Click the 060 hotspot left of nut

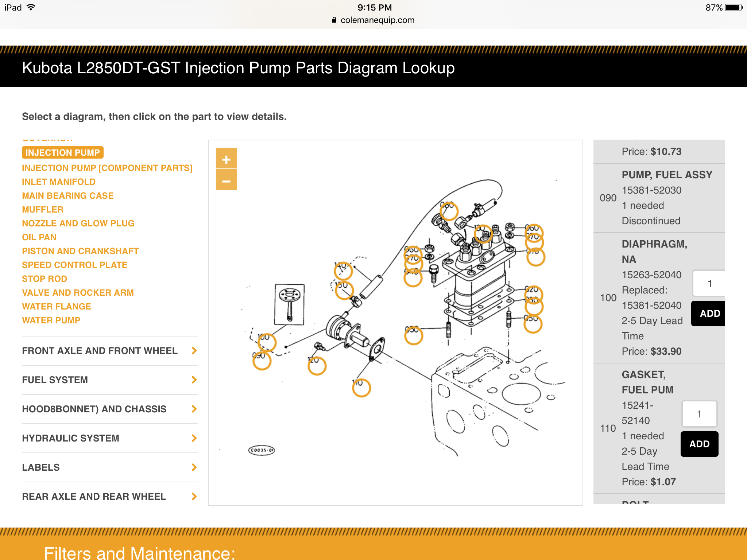pyautogui.click(x=413, y=255)
